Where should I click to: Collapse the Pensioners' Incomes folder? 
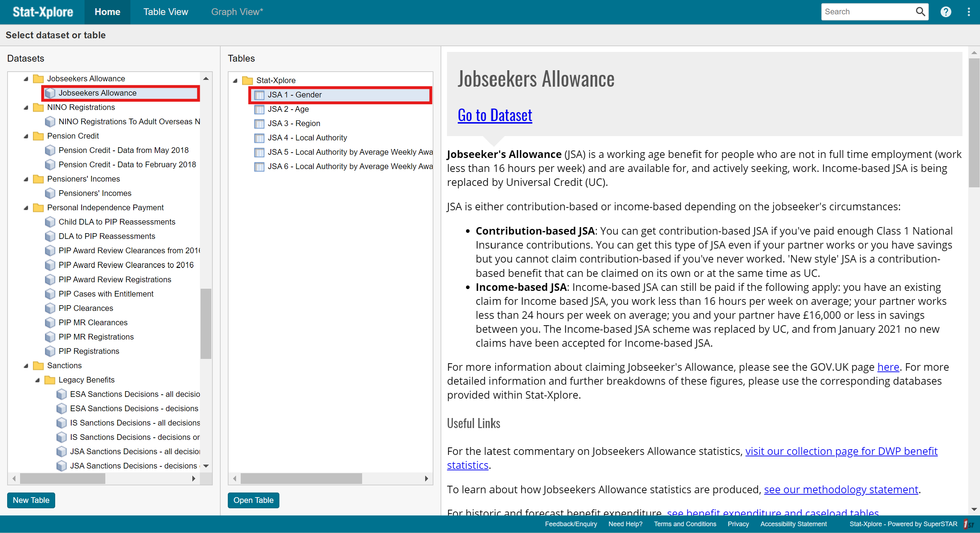(26, 179)
